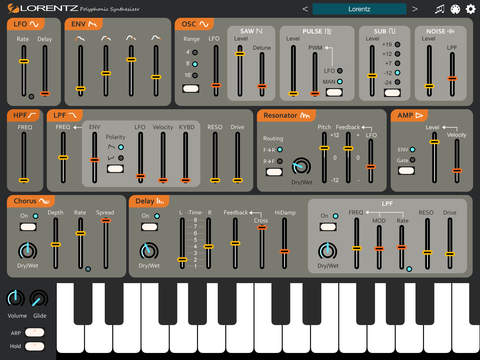The image size is (480, 360).
Task: Adjust the Chorus Dry/Wet knob
Action: click(28, 251)
